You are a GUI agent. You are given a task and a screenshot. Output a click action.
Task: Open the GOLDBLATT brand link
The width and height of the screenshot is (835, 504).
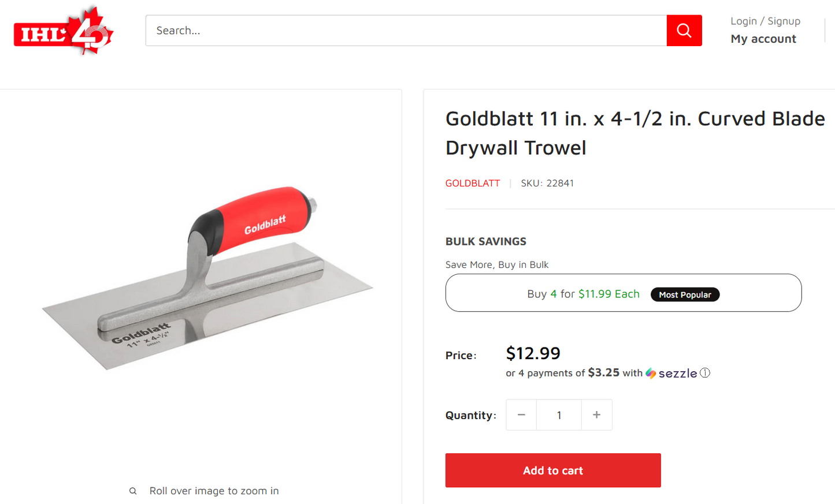[x=472, y=183]
